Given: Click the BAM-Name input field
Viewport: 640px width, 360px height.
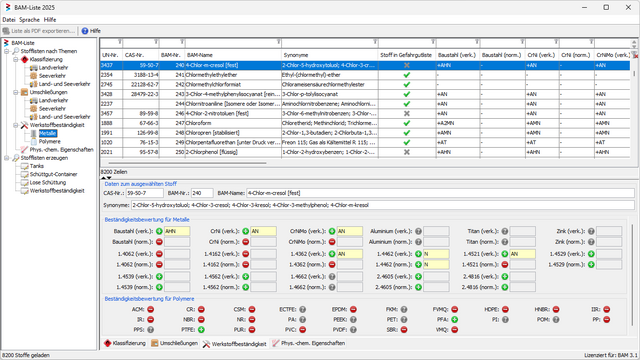Looking at the screenshot, I should (x=440, y=193).
